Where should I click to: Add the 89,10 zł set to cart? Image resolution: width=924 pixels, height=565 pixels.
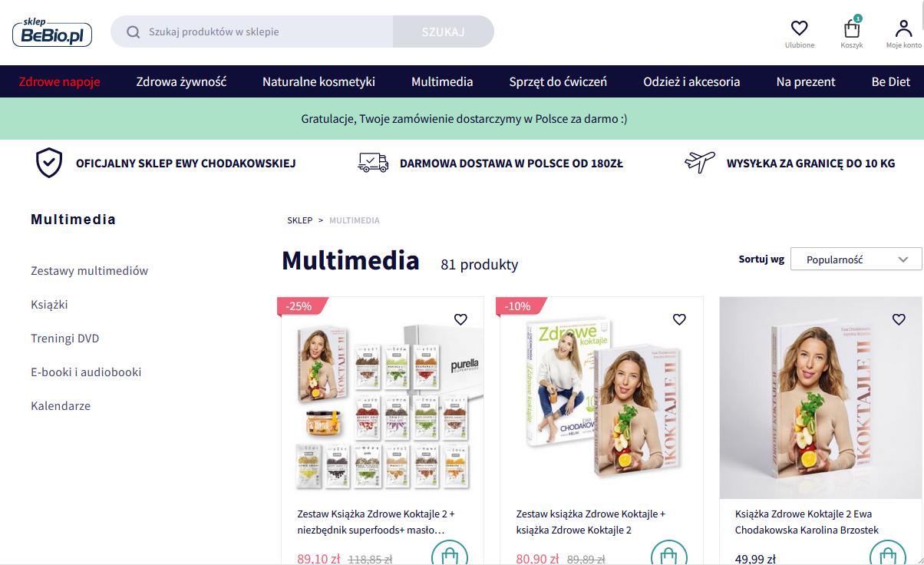(x=450, y=556)
